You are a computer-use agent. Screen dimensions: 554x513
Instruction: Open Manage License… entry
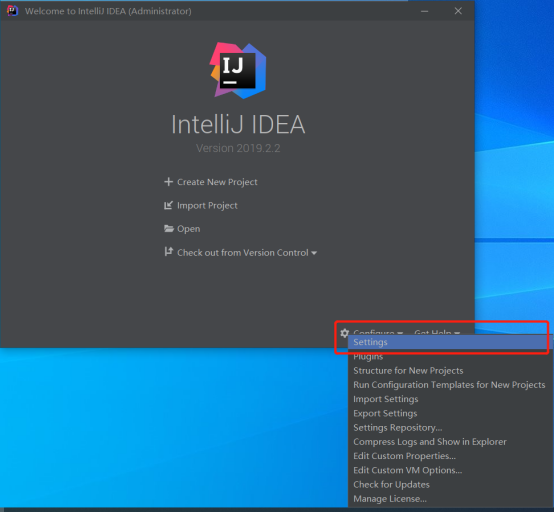pos(450,499)
